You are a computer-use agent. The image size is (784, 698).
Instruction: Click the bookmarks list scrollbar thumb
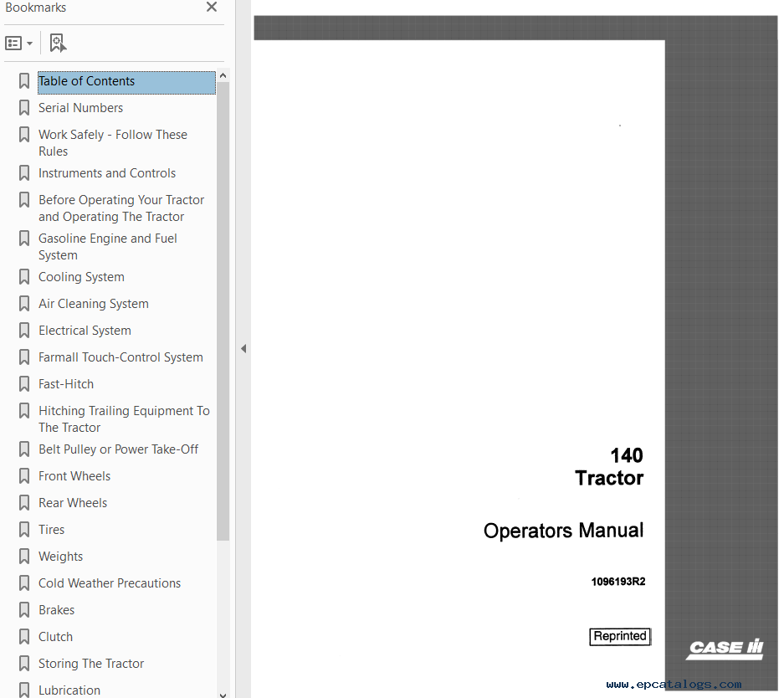pyautogui.click(x=223, y=311)
